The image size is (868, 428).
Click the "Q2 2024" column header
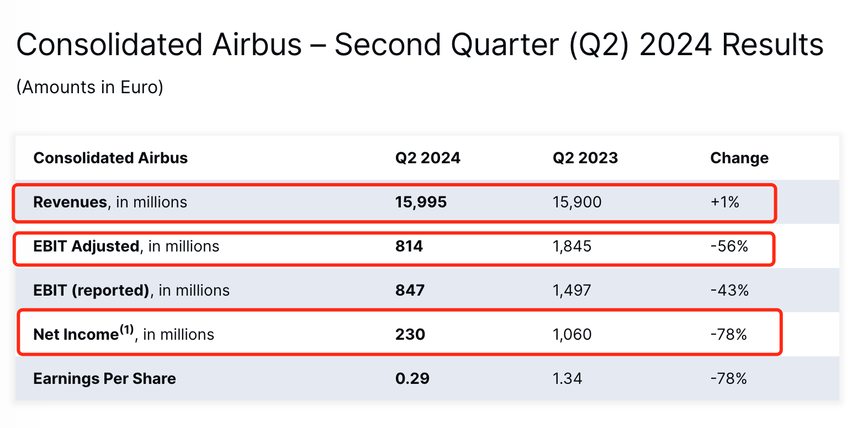[427, 158]
